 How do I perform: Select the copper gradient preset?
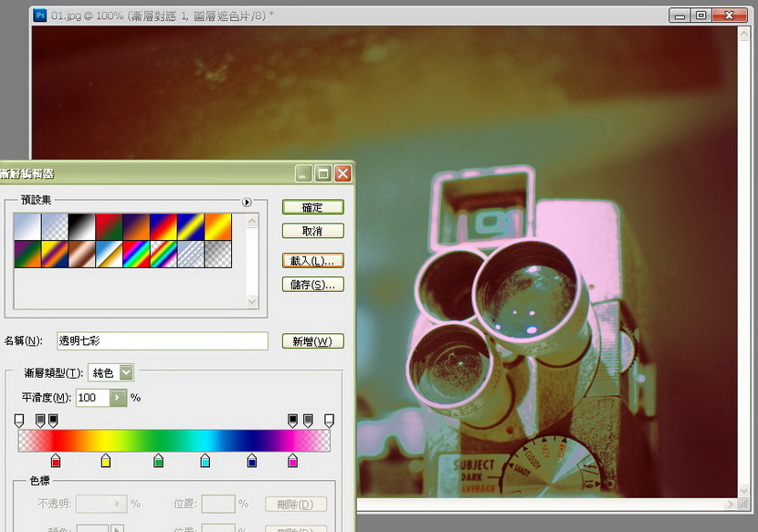click(82, 254)
